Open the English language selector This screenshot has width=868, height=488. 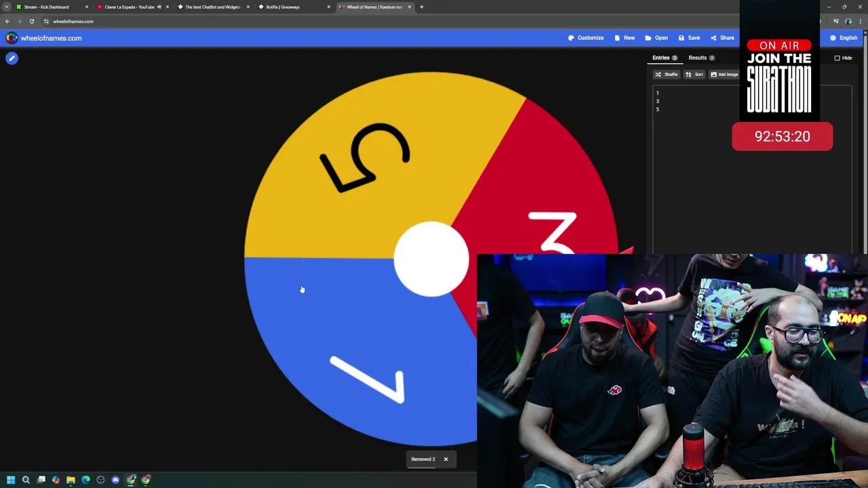[844, 38]
